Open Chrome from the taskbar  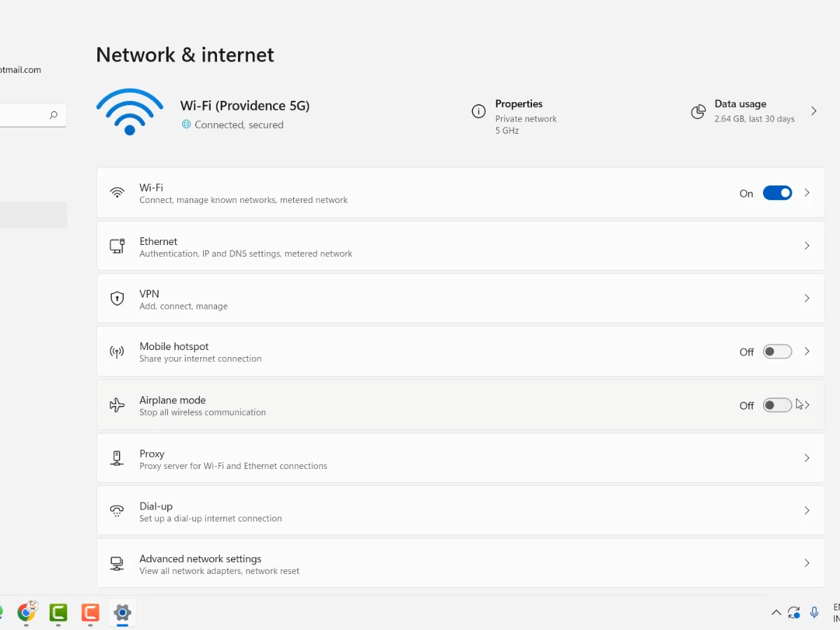tap(27, 613)
